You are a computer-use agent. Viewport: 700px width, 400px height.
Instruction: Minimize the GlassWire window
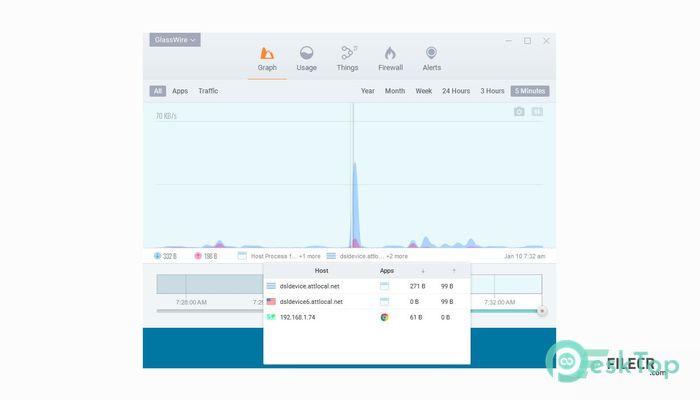pos(508,41)
